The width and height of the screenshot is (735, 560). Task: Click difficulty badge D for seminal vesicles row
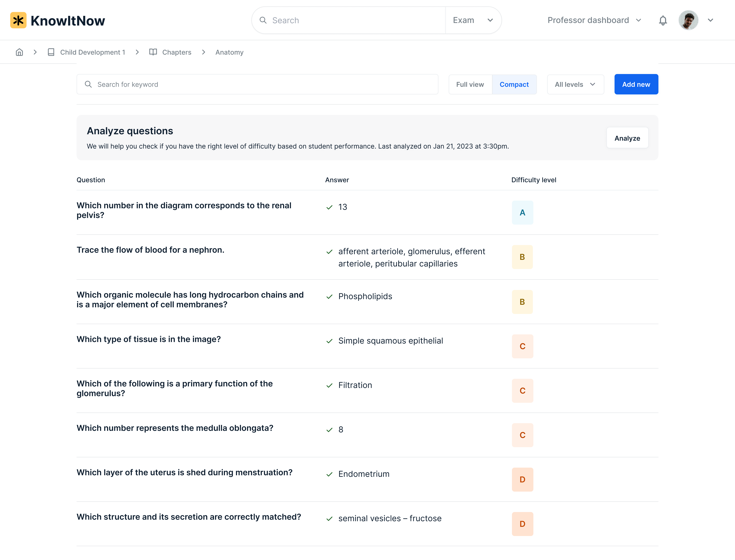click(x=522, y=524)
